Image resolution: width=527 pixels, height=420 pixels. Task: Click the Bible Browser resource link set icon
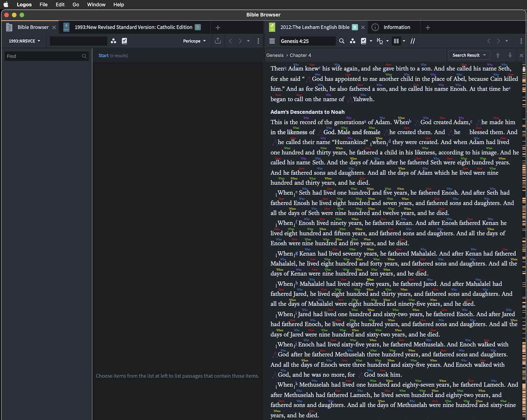click(x=113, y=41)
